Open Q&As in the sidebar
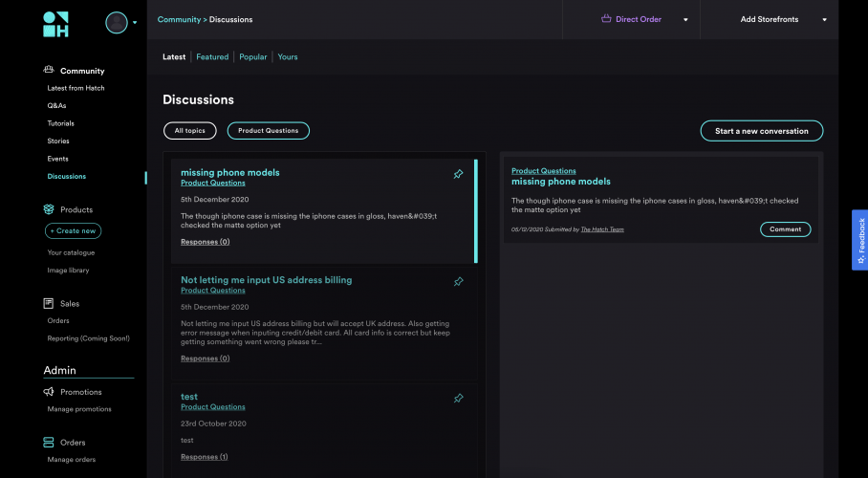868x478 pixels. click(x=56, y=105)
